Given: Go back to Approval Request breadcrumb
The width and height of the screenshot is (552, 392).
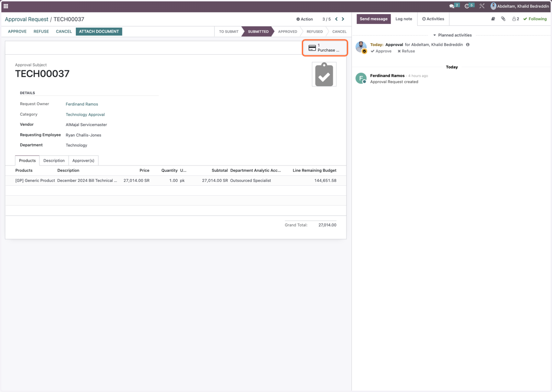Looking at the screenshot, I should pyautogui.click(x=27, y=19).
